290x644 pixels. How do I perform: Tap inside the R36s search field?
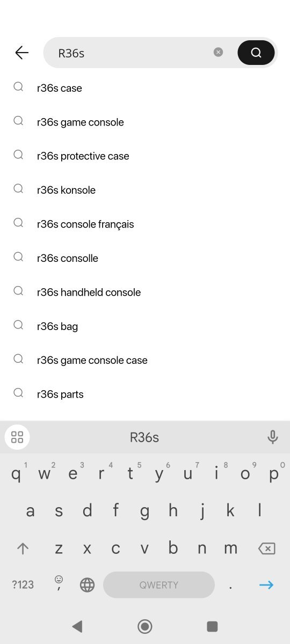coord(134,53)
